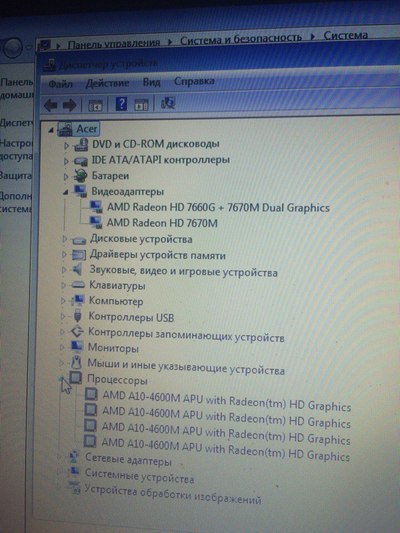Open the Действие menu
The image size is (400, 533).
tap(107, 83)
